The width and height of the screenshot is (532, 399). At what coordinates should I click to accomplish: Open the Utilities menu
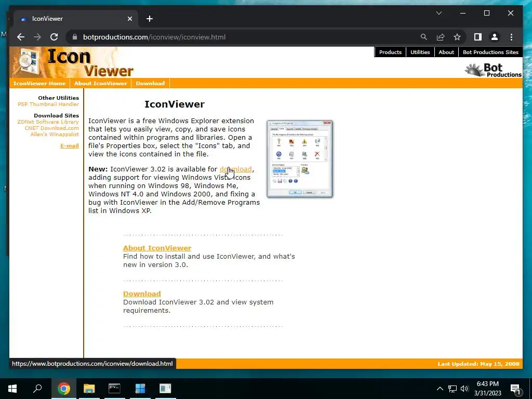click(420, 52)
